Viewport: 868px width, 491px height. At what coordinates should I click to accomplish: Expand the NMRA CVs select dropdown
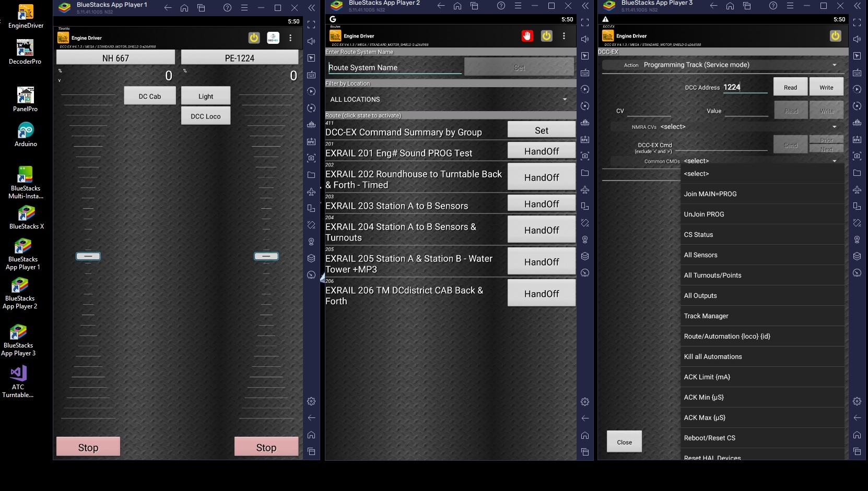tap(747, 127)
